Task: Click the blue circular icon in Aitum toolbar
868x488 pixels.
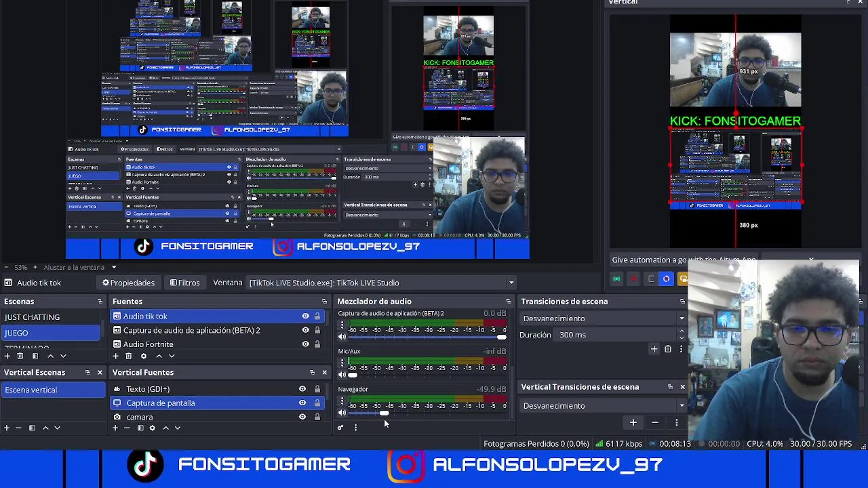Action: (666, 279)
